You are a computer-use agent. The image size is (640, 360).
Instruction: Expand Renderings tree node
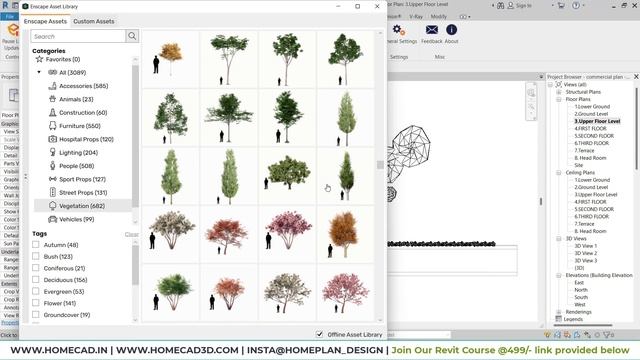tap(559, 312)
